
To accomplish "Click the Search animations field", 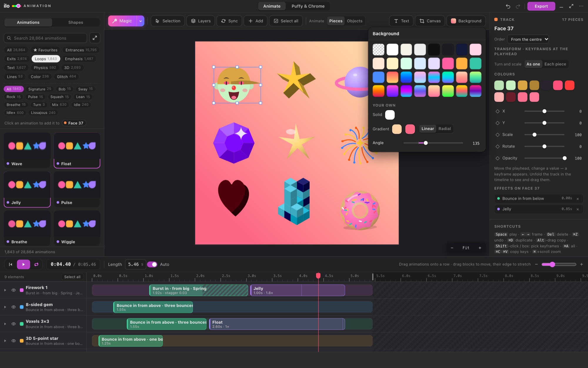I will [x=46, y=38].
